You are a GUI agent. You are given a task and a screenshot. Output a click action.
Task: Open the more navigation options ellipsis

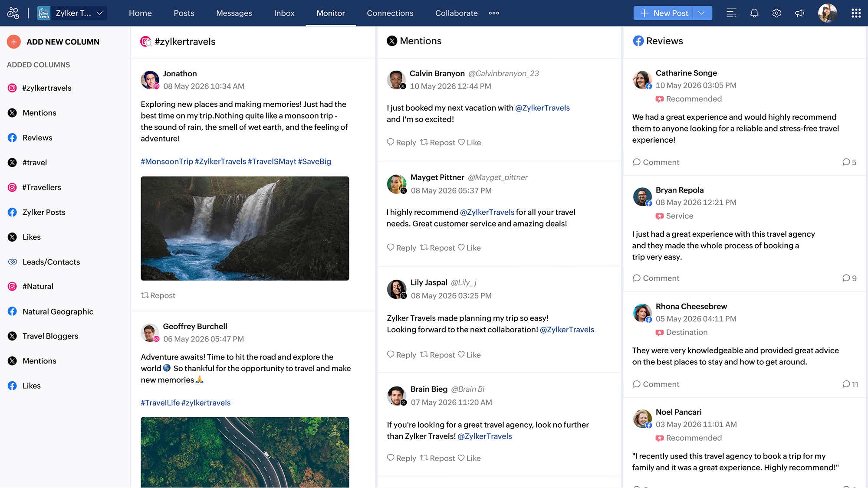(x=494, y=13)
